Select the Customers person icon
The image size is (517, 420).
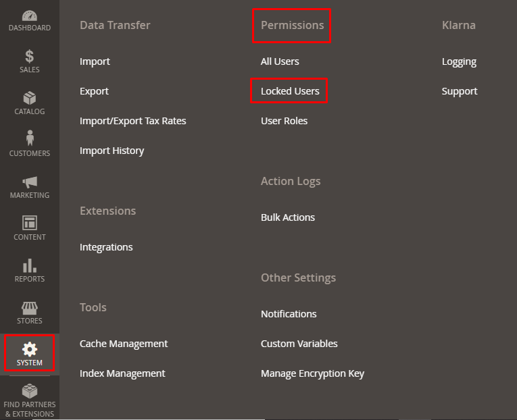click(30, 138)
